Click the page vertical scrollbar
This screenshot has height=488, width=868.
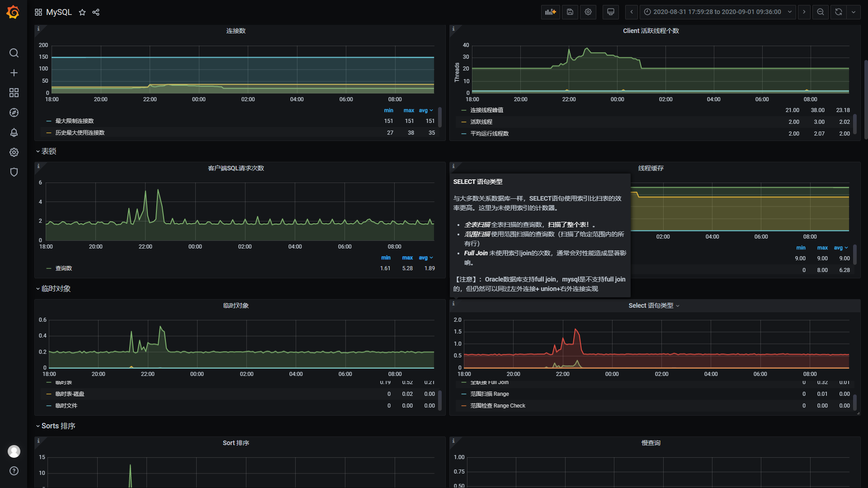pyautogui.click(x=866, y=99)
